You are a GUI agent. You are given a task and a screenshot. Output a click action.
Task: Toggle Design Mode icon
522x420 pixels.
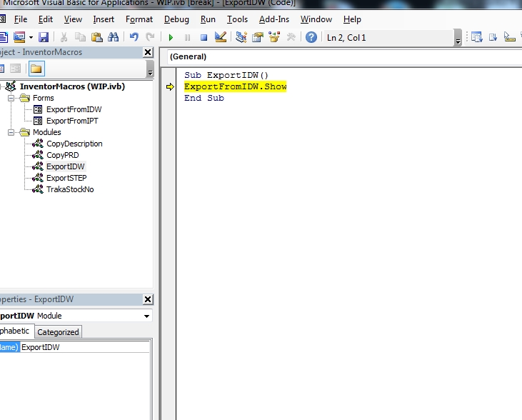point(221,37)
